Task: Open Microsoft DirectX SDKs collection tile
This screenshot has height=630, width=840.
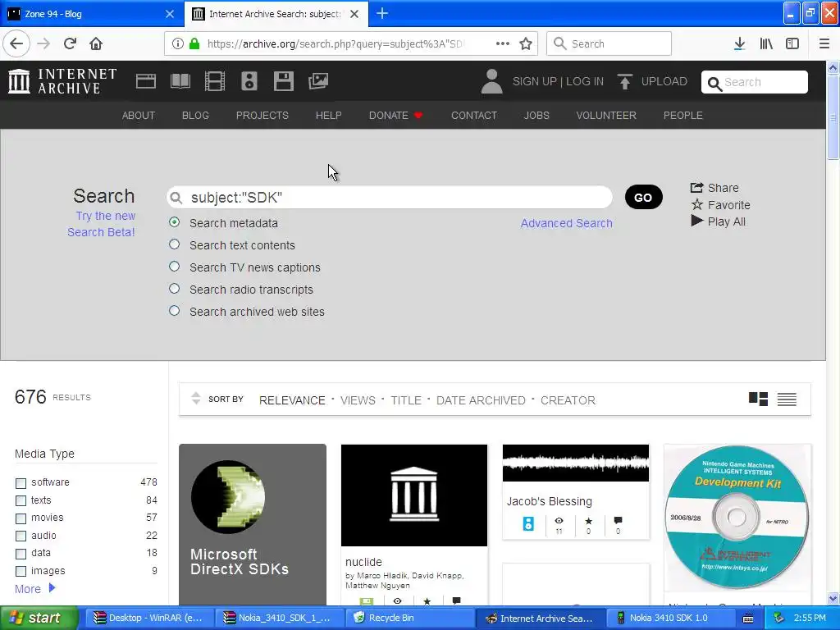Action: coord(253,524)
